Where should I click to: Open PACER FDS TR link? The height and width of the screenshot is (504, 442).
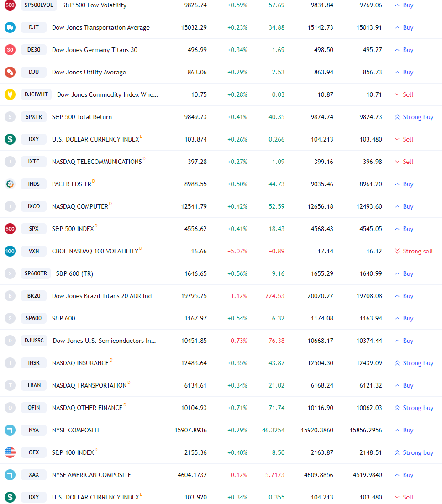pos(72,184)
